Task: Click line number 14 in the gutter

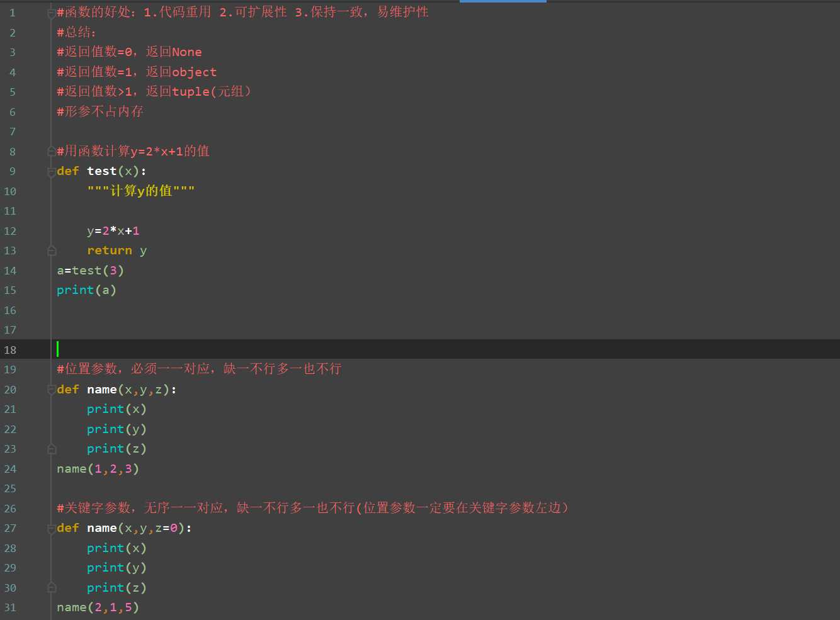Action: pyautogui.click(x=10, y=271)
